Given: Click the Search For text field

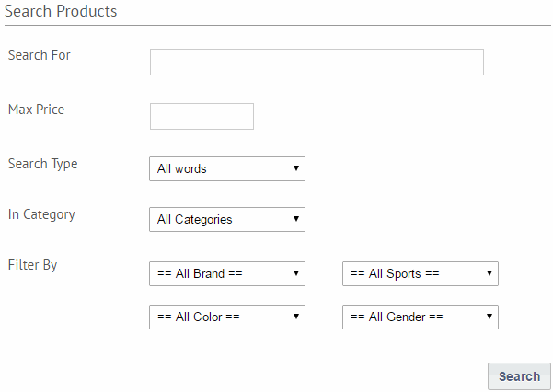Looking at the screenshot, I should tap(317, 62).
